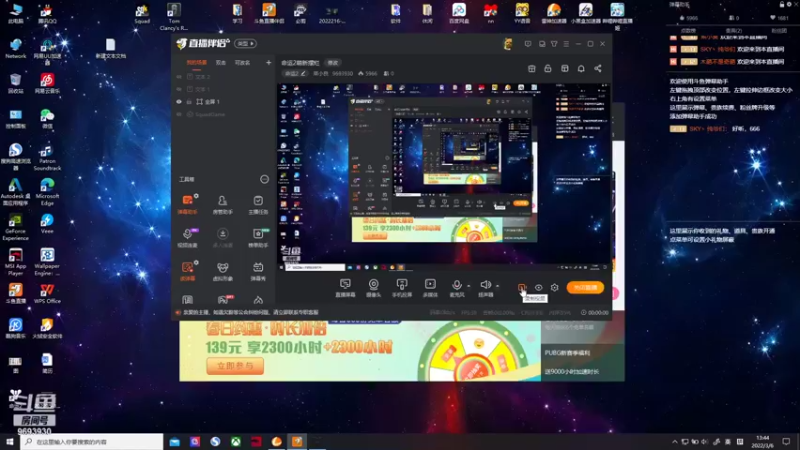
Task: Click the user avatar in title bar
Action: point(508,44)
